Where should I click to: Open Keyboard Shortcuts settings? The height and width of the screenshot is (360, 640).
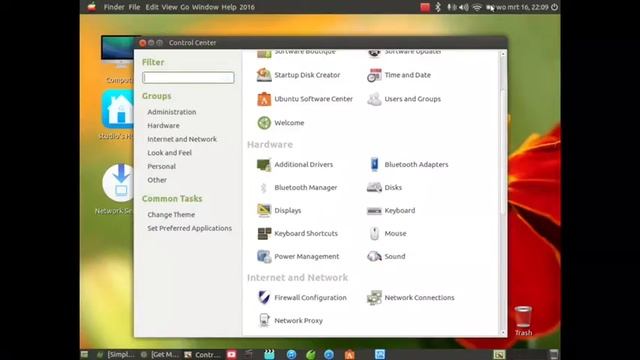coord(297,233)
